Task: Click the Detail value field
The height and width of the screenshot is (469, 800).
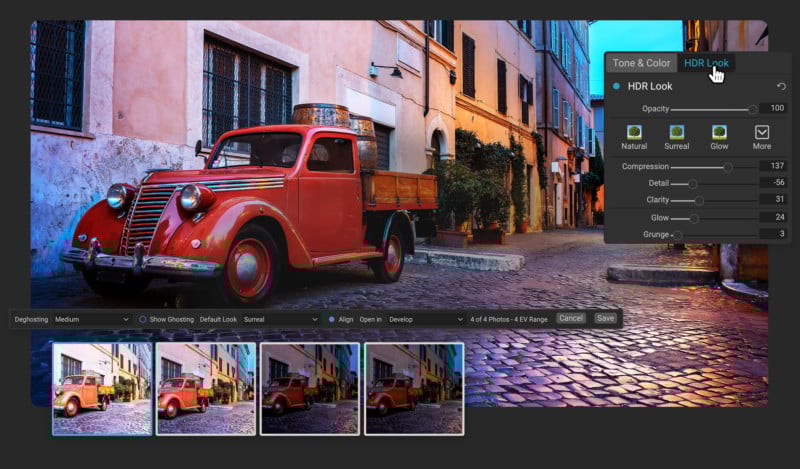Action: coord(771,183)
